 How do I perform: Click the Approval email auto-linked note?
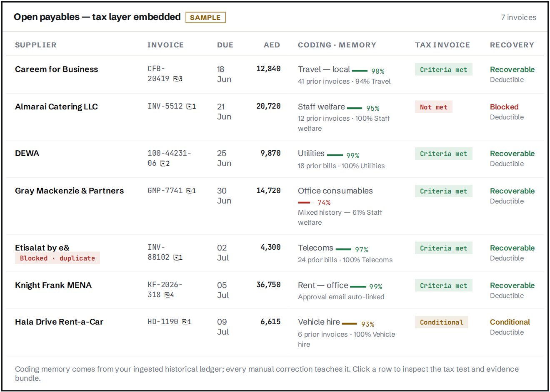tap(341, 297)
